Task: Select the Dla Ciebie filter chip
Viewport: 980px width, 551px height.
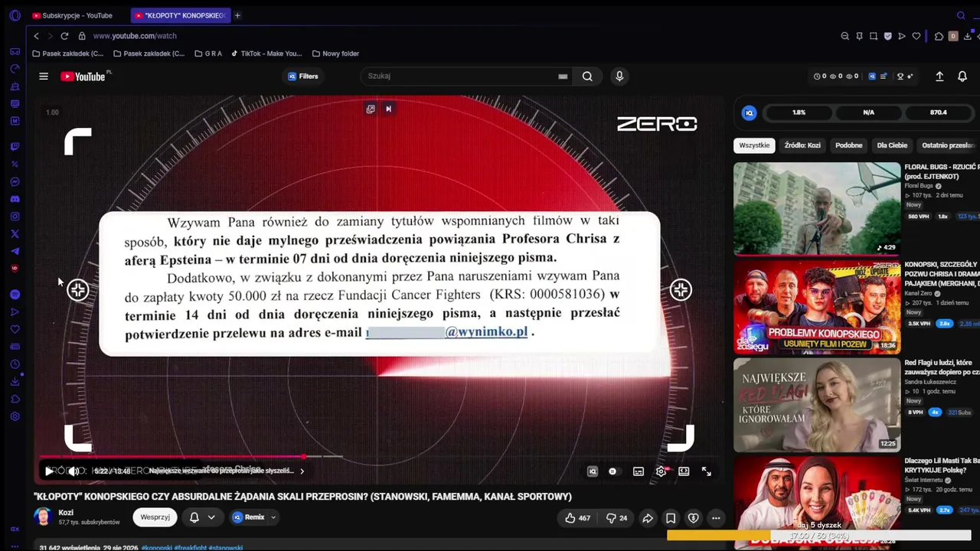Action: click(x=892, y=145)
